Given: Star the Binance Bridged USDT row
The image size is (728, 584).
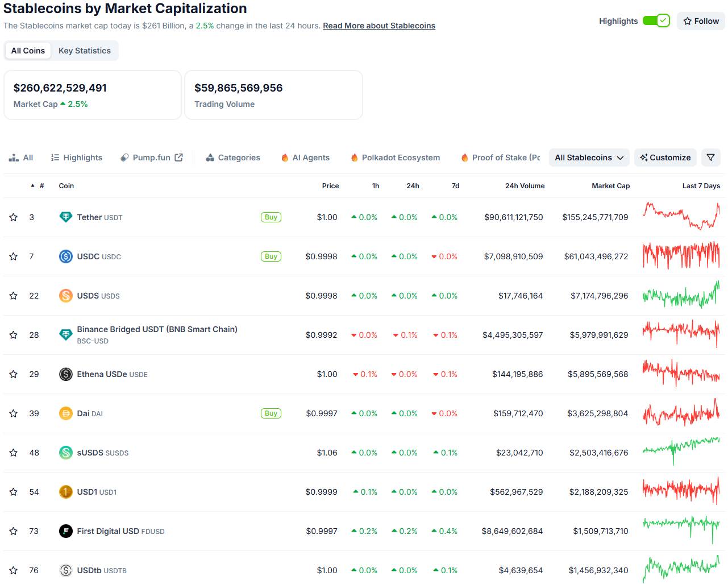Looking at the screenshot, I should (13, 335).
